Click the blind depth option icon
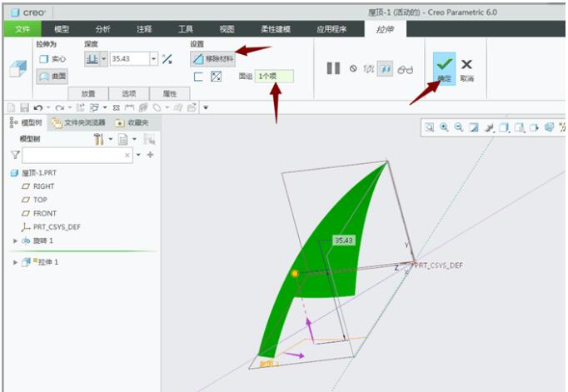This screenshot has width=568, height=392. pos(92,58)
